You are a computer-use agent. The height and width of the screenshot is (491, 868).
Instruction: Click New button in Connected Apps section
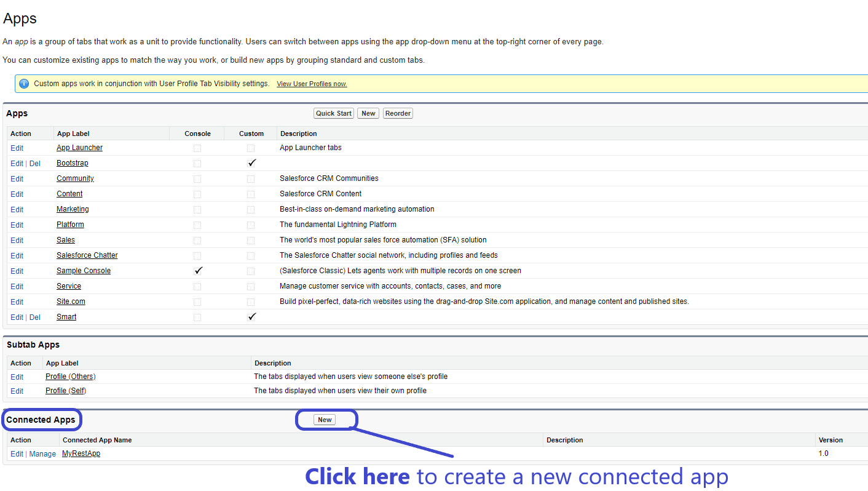[325, 420]
